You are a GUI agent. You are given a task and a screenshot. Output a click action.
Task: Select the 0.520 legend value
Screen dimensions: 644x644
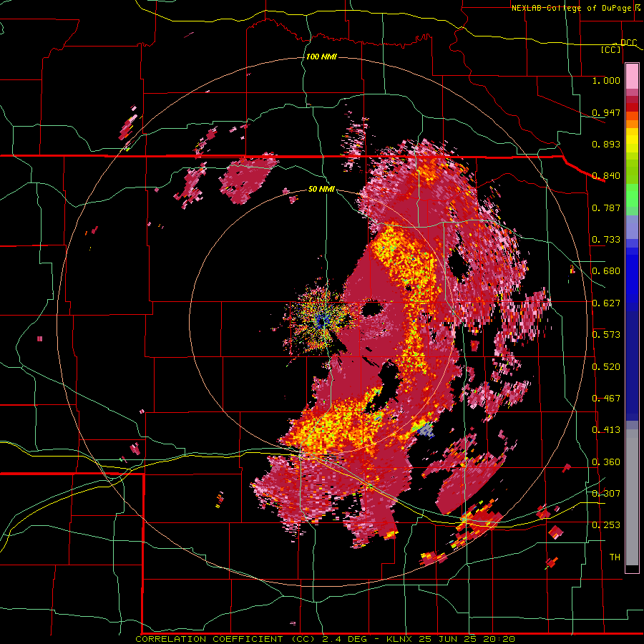coord(606,367)
